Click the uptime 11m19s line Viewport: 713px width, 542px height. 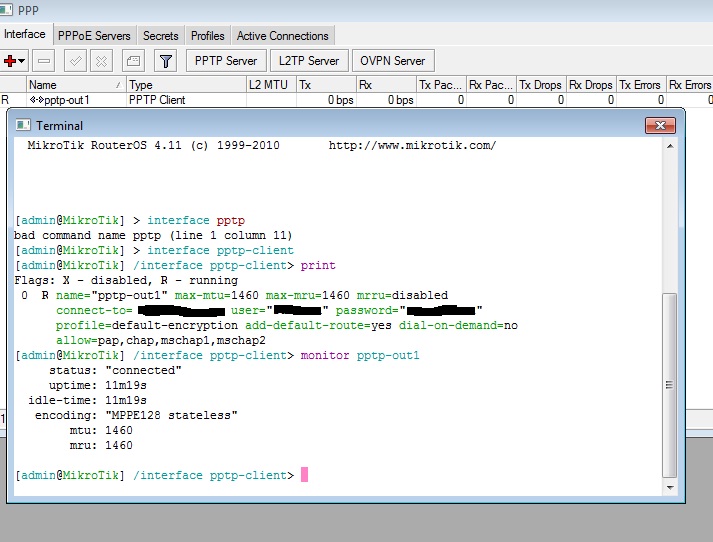[98, 385]
